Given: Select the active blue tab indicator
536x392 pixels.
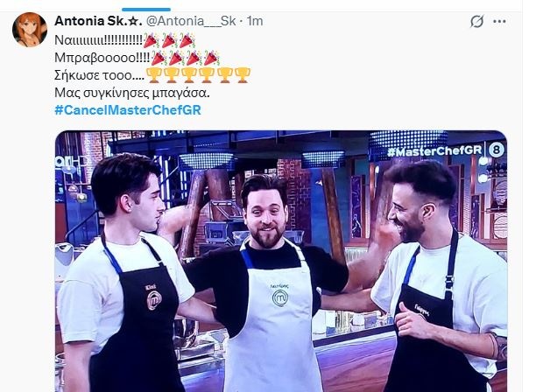Looking at the screenshot, I should [x=146, y=10].
